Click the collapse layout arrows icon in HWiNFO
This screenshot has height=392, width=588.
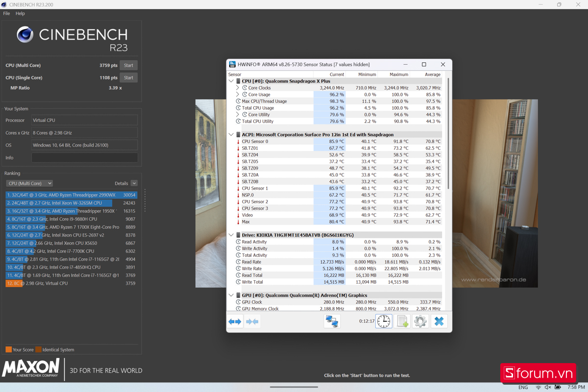[x=252, y=321]
